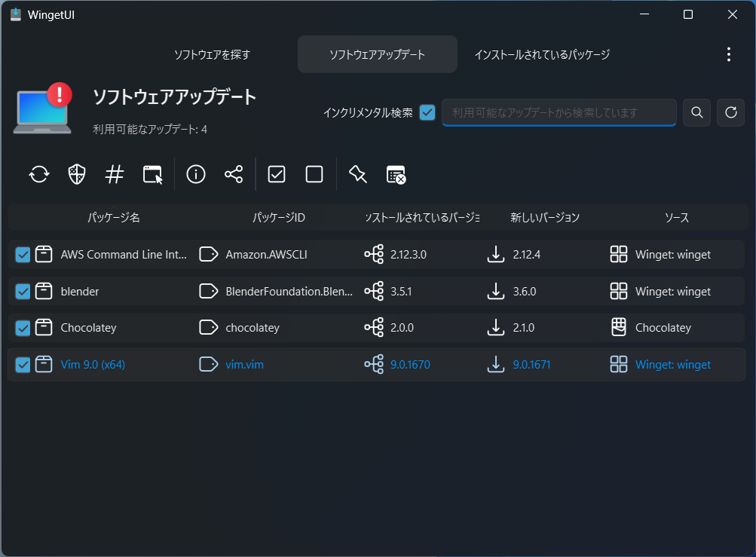The height and width of the screenshot is (557, 756).
Task: Sort by パッケージID column header
Action: click(x=279, y=218)
